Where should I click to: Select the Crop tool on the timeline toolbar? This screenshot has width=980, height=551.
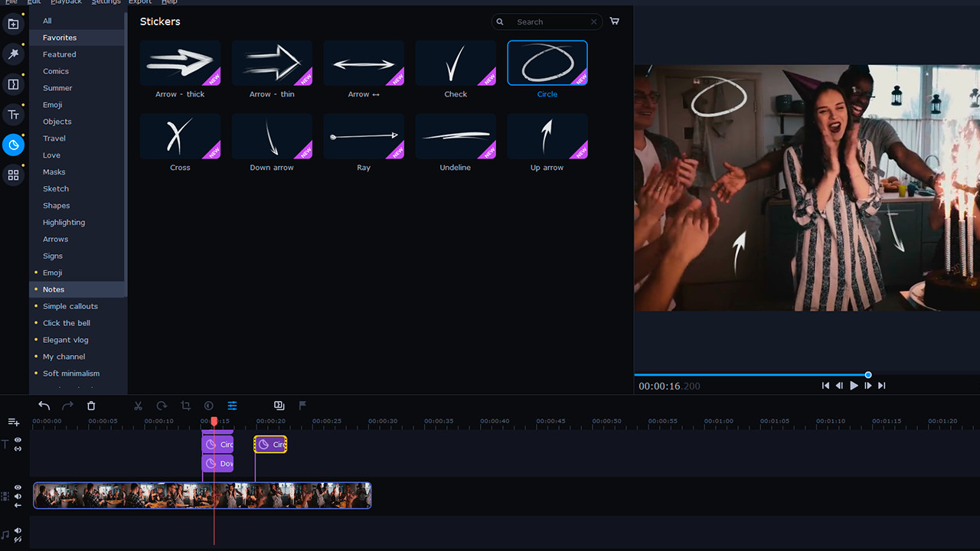point(185,406)
